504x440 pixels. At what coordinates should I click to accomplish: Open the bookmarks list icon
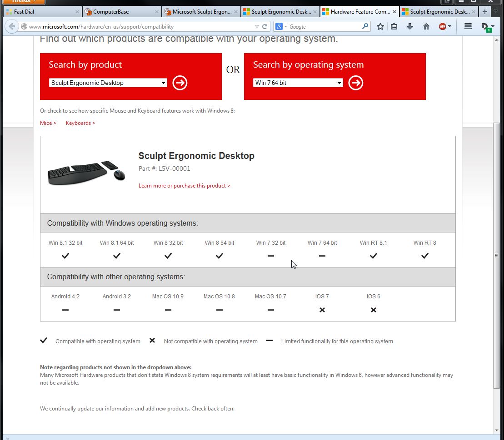(x=394, y=27)
